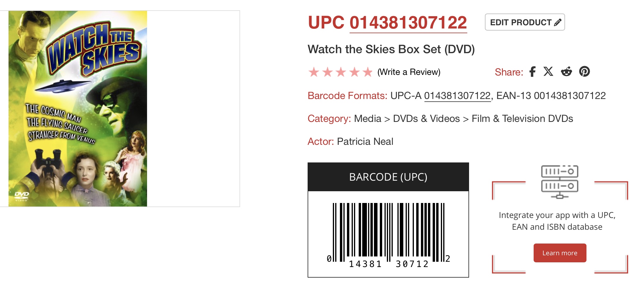Viewport: 644px width, 287px height.
Task: Click the Watch the Skies Box Set title
Action: pos(391,49)
